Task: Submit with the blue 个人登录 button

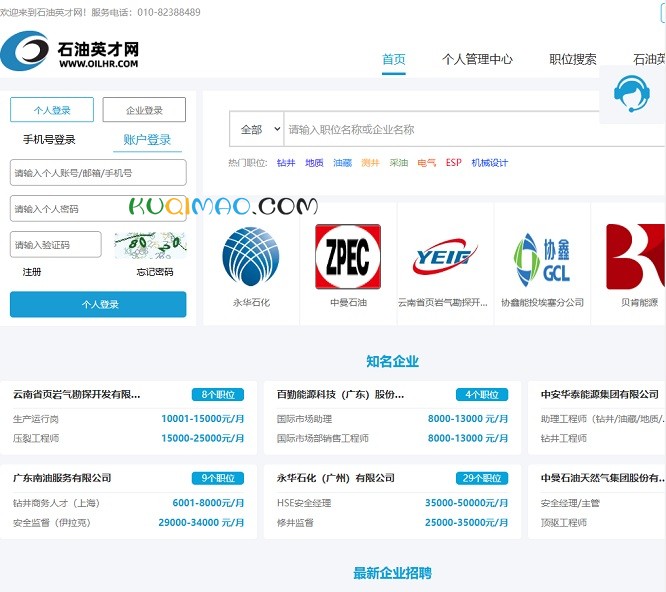Action: click(98, 304)
